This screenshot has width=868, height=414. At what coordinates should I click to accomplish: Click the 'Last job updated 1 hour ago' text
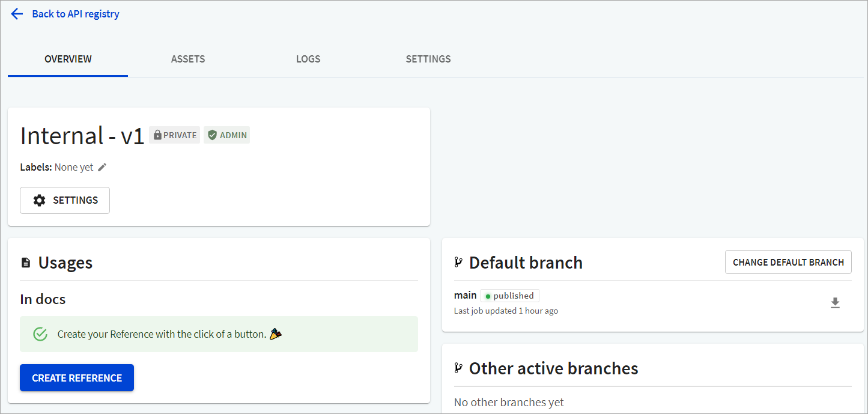(506, 311)
